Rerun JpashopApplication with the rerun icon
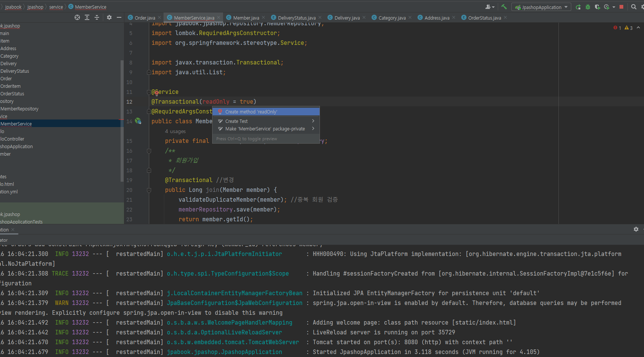 pyautogui.click(x=578, y=7)
